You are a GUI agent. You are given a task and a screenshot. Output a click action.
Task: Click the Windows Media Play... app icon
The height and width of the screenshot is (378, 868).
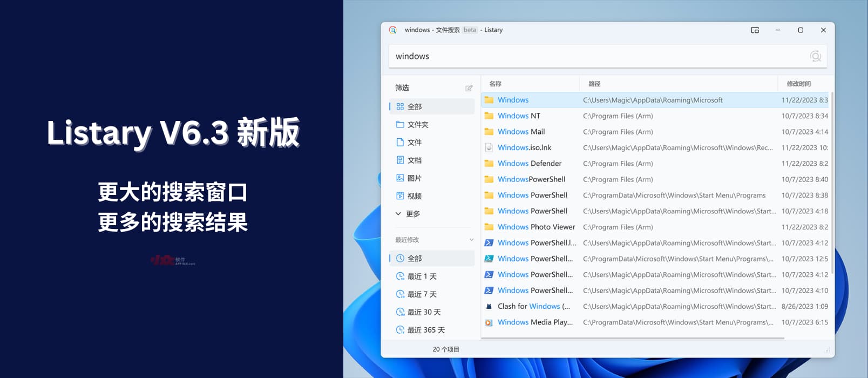[x=489, y=322]
